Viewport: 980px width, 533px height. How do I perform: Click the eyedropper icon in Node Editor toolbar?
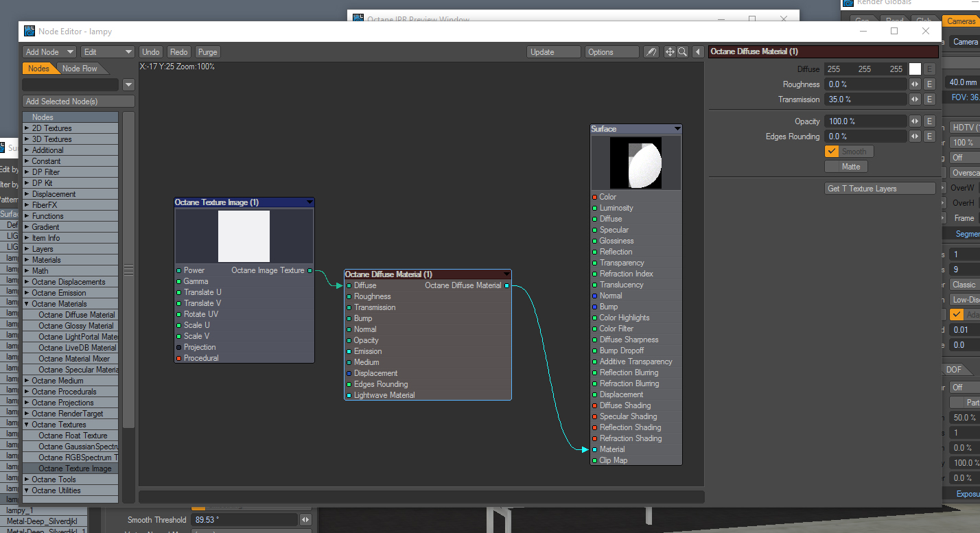(x=651, y=52)
